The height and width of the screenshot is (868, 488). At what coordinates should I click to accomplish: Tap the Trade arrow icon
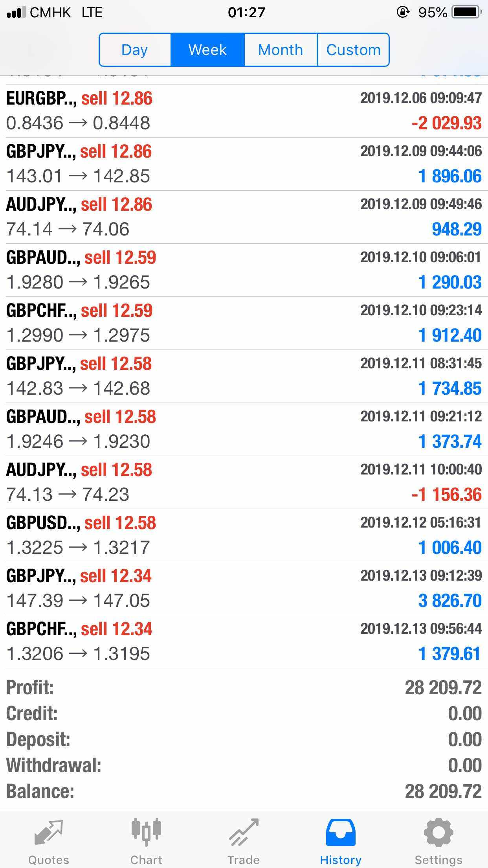pos(244,833)
